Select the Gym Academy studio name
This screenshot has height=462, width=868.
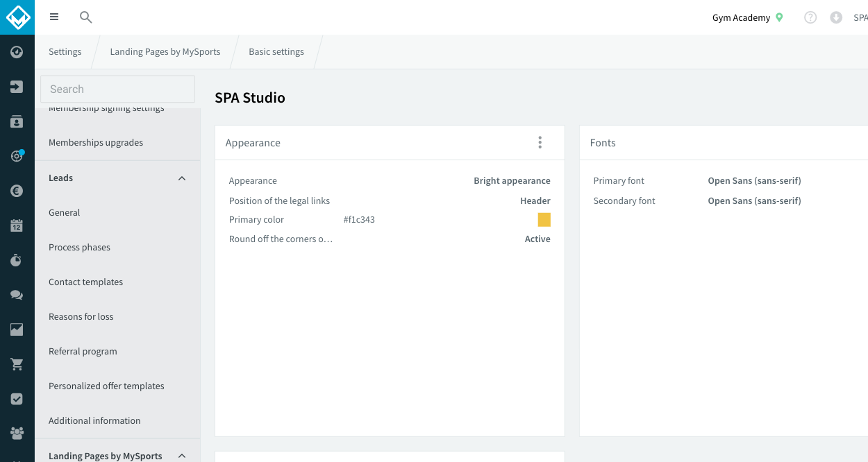coord(741,17)
